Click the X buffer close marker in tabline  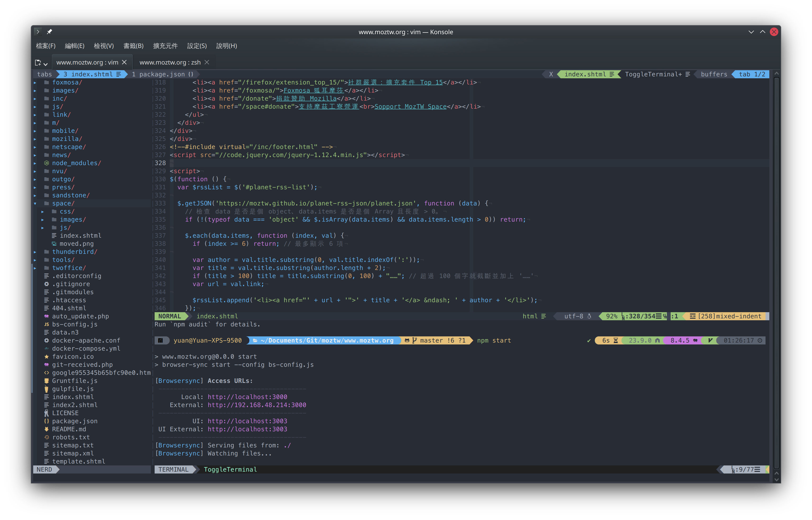coord(551,74)
